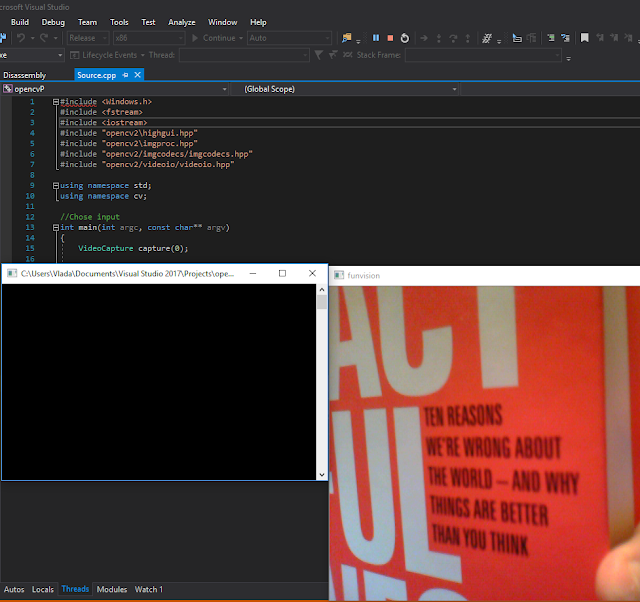Switch to the Locals tab
Screen dimensions: 640x602
point(43,589)
